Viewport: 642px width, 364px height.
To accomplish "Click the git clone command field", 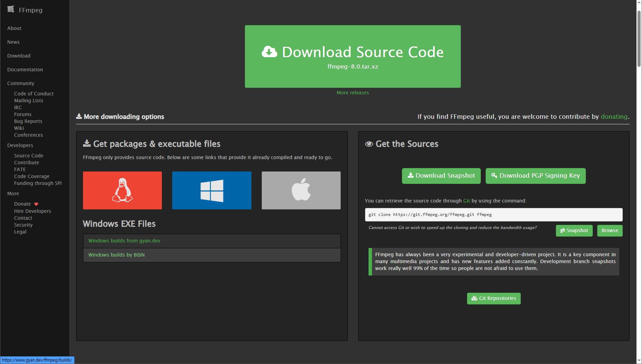I will click(494, 215).
